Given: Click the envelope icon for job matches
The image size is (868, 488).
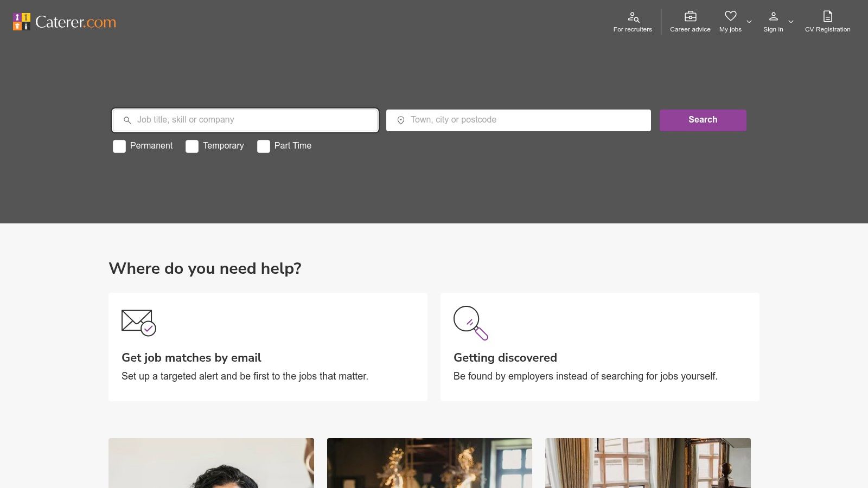Looking at the screenshot, I should (139, 323).
